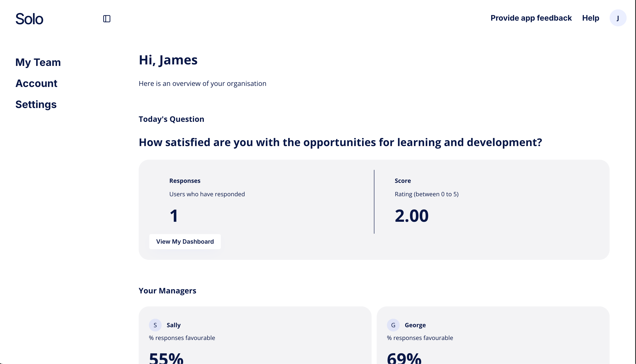
Task: Click View My Dashboard button
Action: coord(185,242)
